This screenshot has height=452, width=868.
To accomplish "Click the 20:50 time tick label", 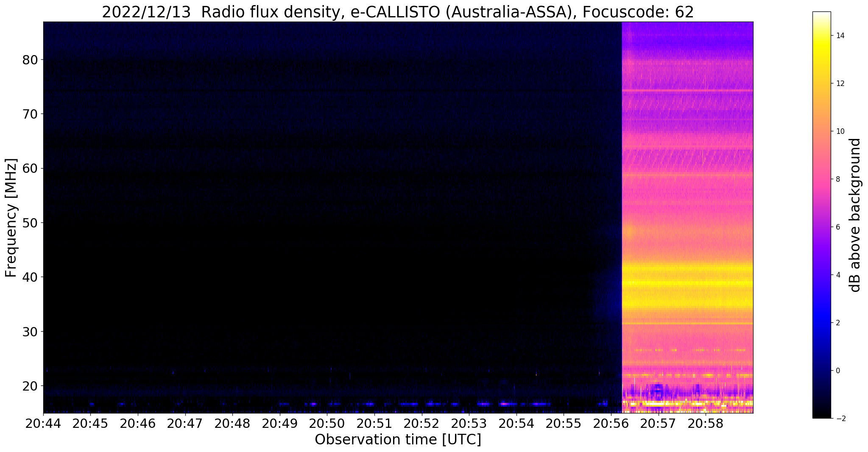I will click(327, 423).
